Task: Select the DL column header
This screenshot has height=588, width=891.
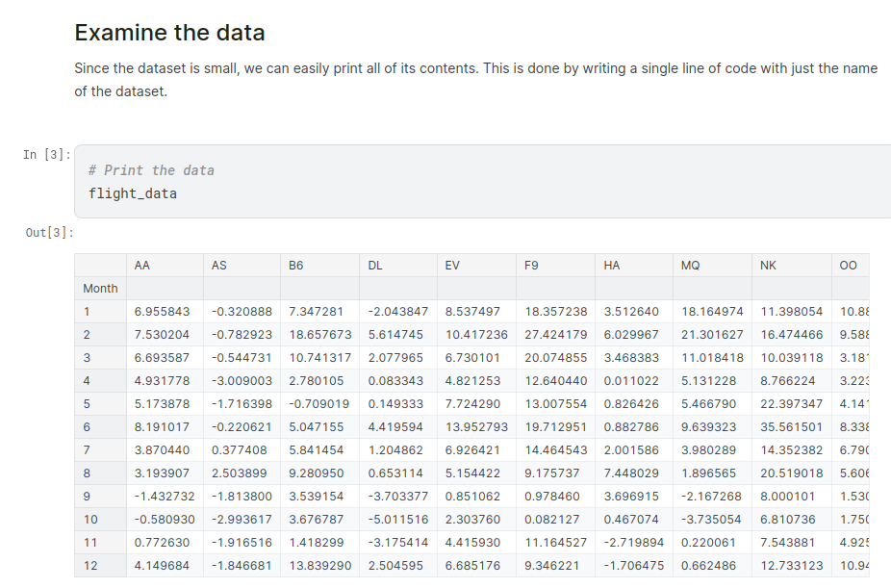Action: (x=375, y=266)
